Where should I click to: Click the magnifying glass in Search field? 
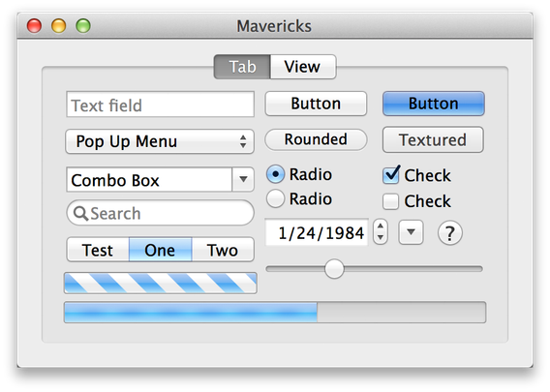pyautogui.click(x=80, y=213)
